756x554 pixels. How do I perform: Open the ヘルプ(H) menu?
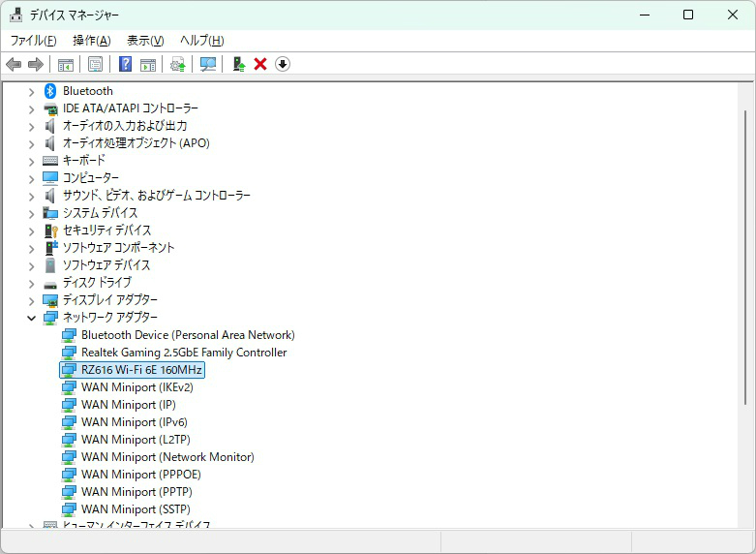coord(201,41)
